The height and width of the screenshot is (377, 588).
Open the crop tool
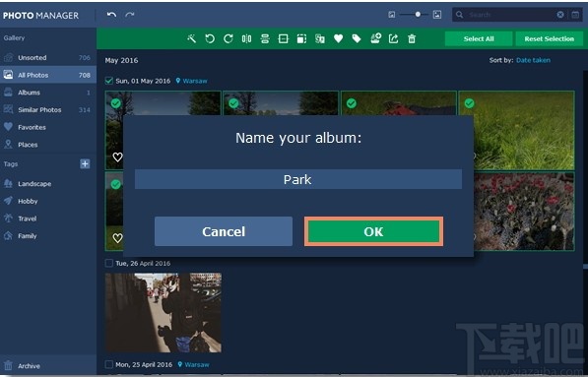pos(283,38)
